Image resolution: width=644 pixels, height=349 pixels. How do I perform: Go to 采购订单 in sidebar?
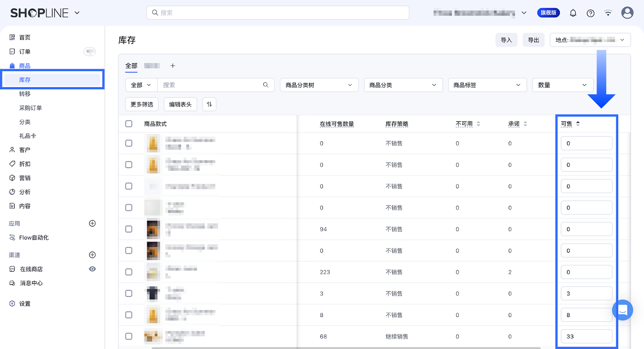pos(31,108)
